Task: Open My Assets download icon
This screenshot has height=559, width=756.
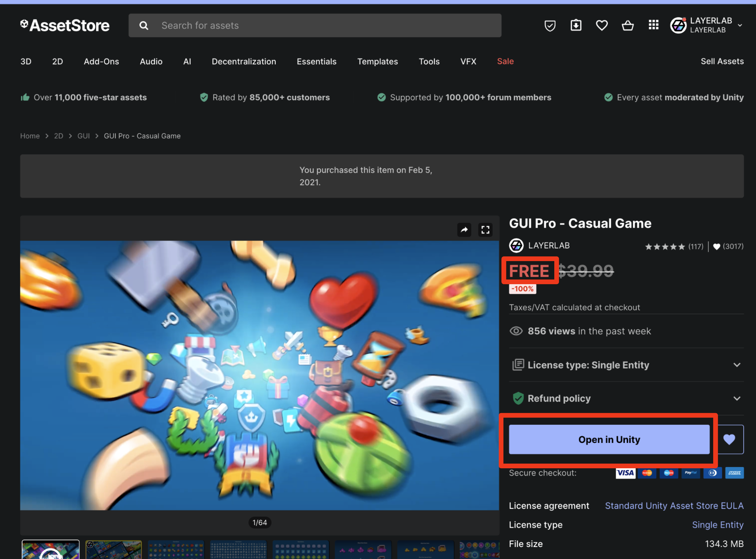Action: click(x=576, y=25)
